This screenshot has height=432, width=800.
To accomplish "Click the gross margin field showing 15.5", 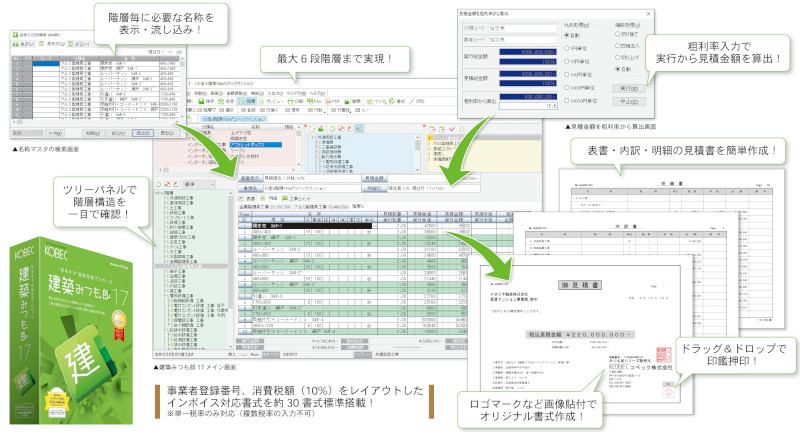I will pyautogui.click(x=529, y=106).
